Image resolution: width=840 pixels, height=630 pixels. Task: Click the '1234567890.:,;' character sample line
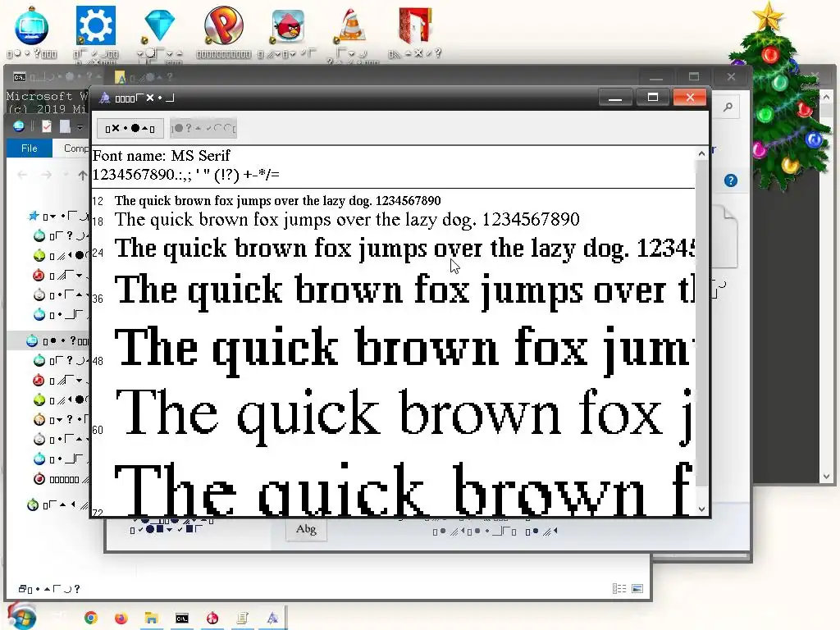click(186, 175)
